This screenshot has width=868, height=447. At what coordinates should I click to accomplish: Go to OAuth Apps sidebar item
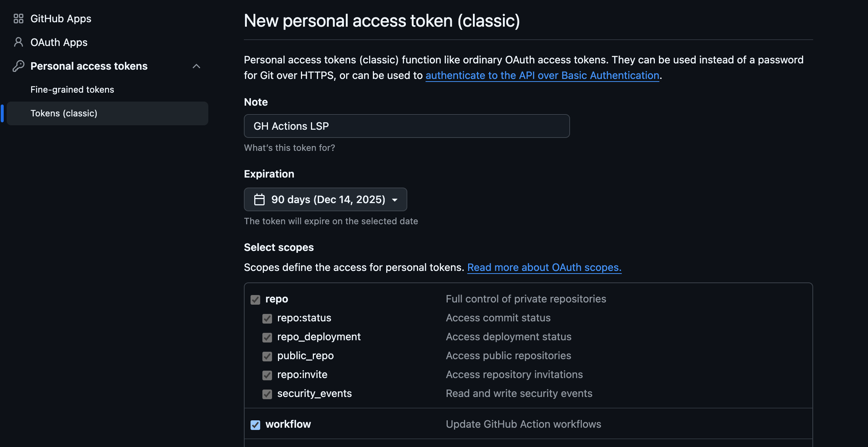tap(59, 42)
